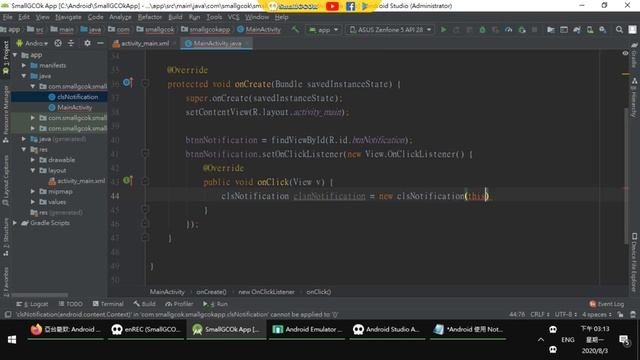Click onCreate() in bottom breadcrumb
This screenshot has width=640, height=360.
211,292
